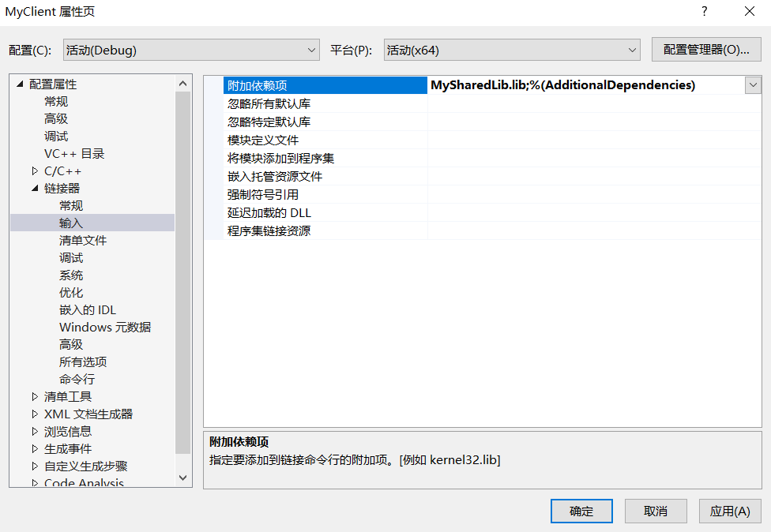Collapse the 配置属性 tree node
Image resolution: width=771 pixels, height=532 pixels.
[x=21, y=84]
